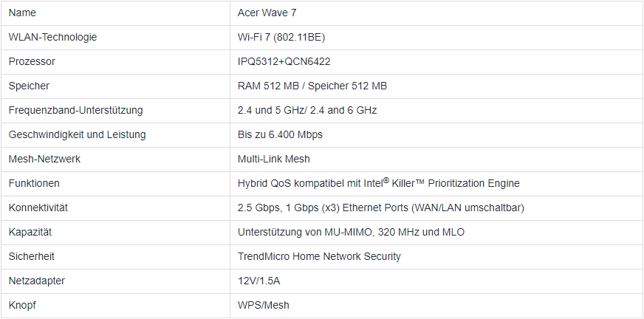Screen dimensions: 644x319
Task: Select the 'WPS/Mesh' Knopf value
Action: tap(263, 306)
